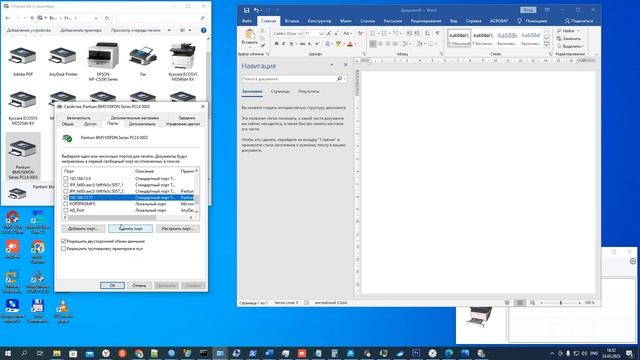Toggle checkbox for port ending 5057_1
Screen dimensions: 640x360
click(66, 185)
